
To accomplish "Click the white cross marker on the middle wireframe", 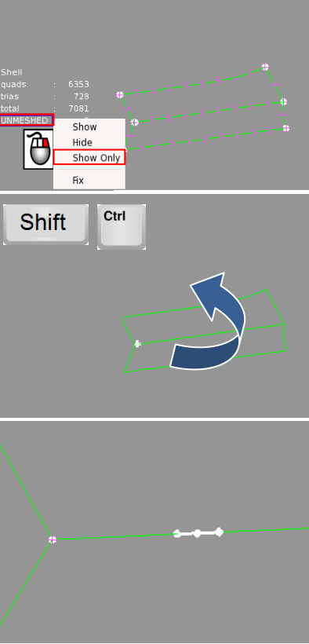I will tap(138, 343).
